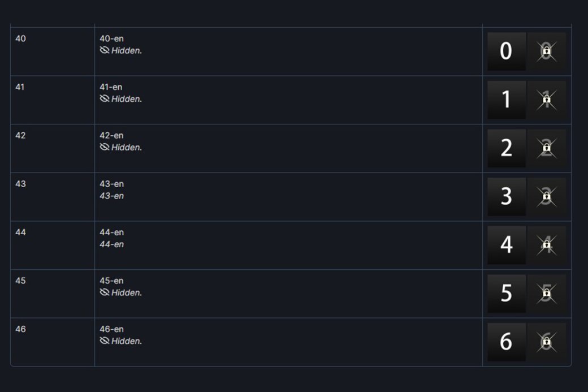Click the digit 1 badge icon
588x392 pixels.
[x=507, y=100]
